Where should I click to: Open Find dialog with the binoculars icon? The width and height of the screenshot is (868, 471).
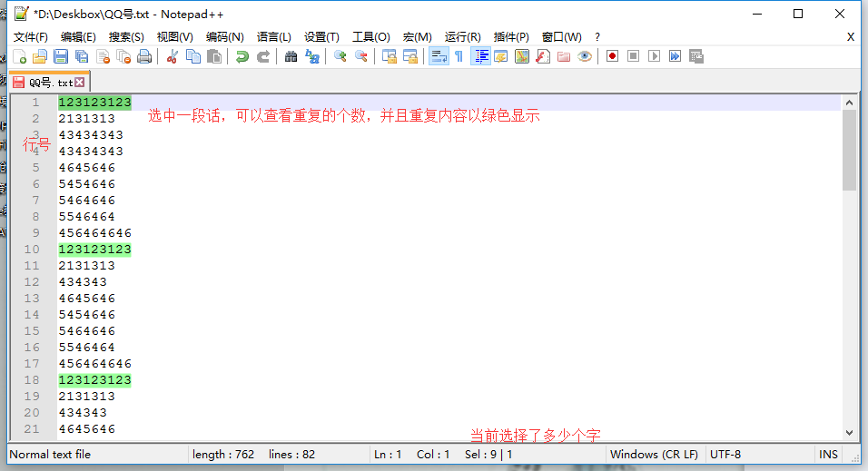(x=291, y=56)
